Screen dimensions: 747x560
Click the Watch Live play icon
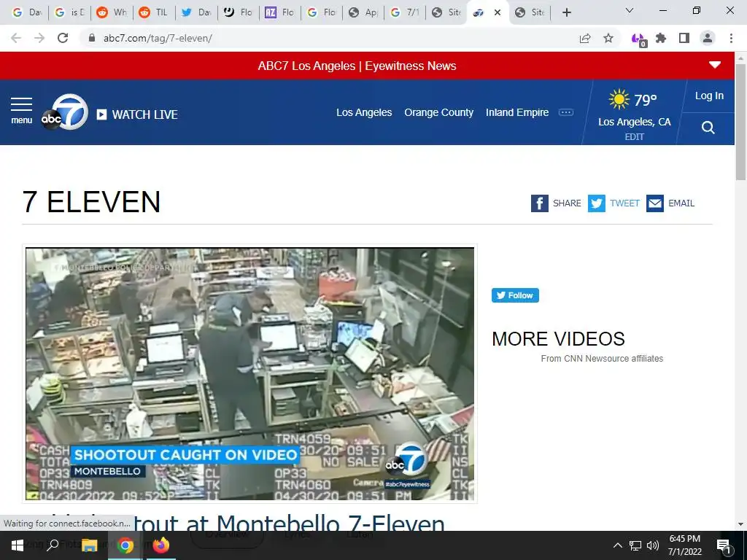click(101, 114)
